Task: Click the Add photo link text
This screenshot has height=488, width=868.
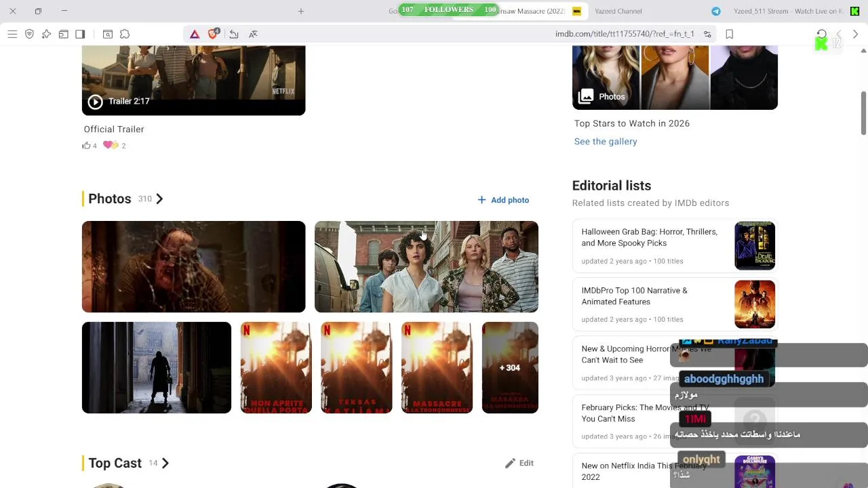Action: 510,200
